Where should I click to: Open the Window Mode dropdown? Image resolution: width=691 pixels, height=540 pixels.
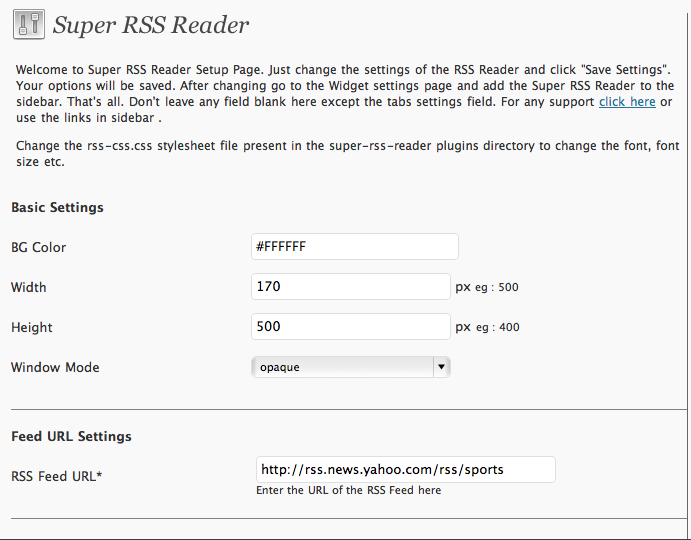point(351,367)
